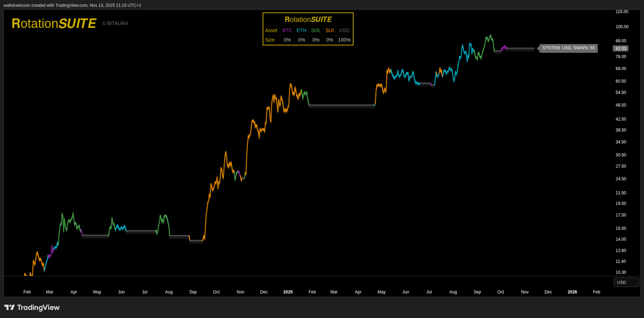Click the SYSTEM: USD, SWAPs: 50 label
This screenshot has height=318, width=644.
click(569, 48)
